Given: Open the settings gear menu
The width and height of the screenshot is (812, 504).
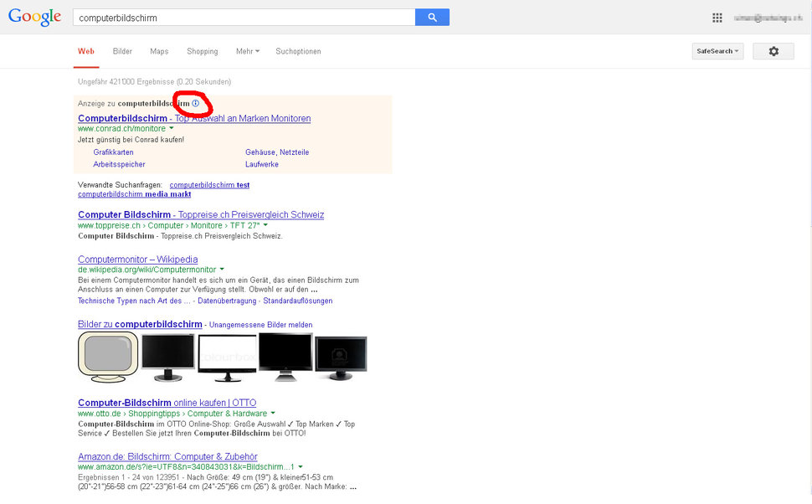Looking at the screenshot, I should [773, 52].
